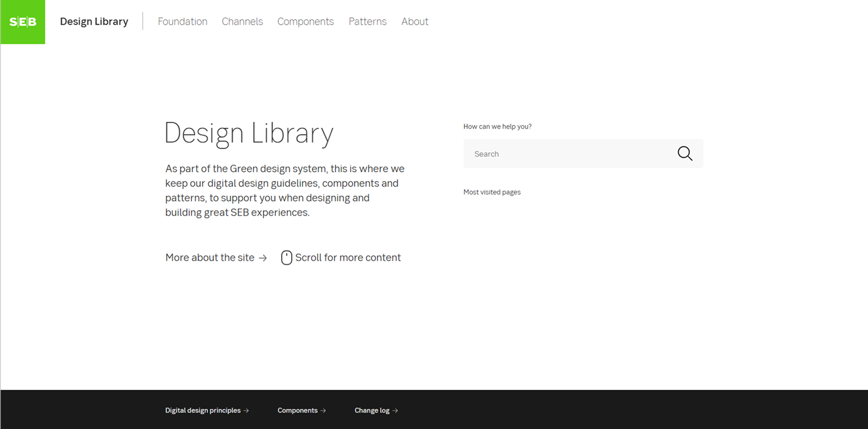Open the Change log link
The height and width of the screenshot is (429, 868).
coord(376,410)
